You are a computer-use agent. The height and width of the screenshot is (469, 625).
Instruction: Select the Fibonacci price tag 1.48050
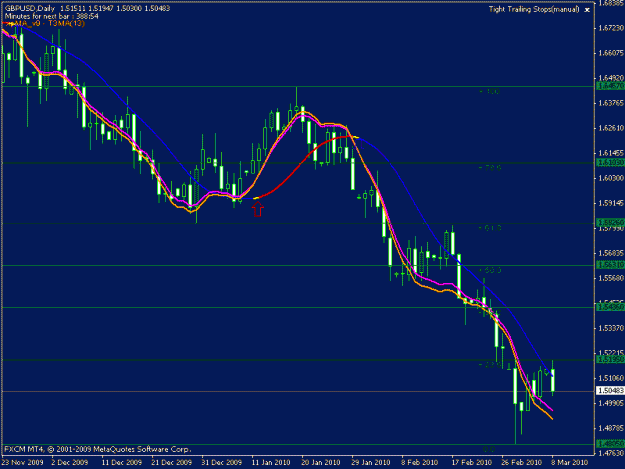point(611,443)
